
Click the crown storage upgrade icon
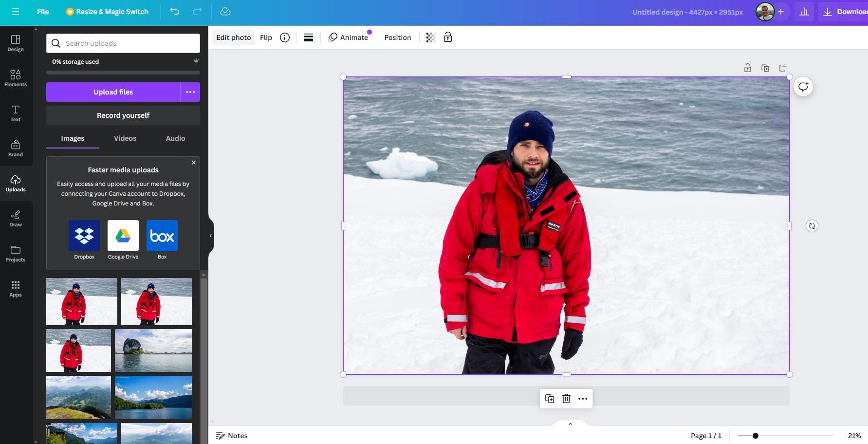(x=196, y=61)
